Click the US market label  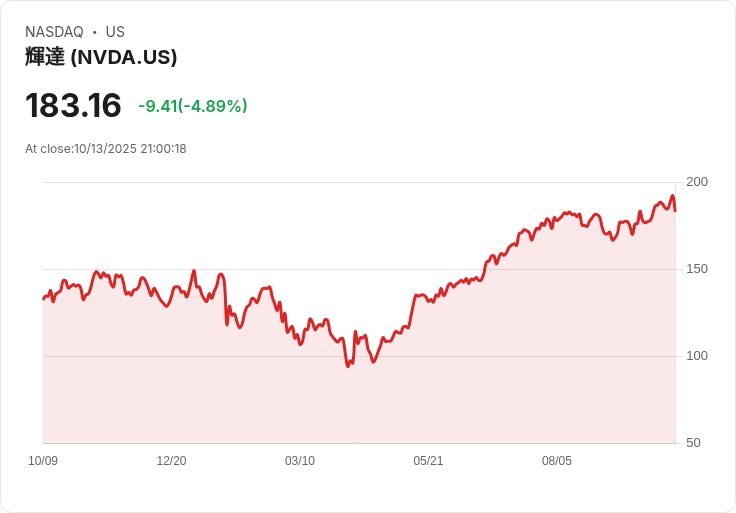pyautogui.click(x=115, y=32)
